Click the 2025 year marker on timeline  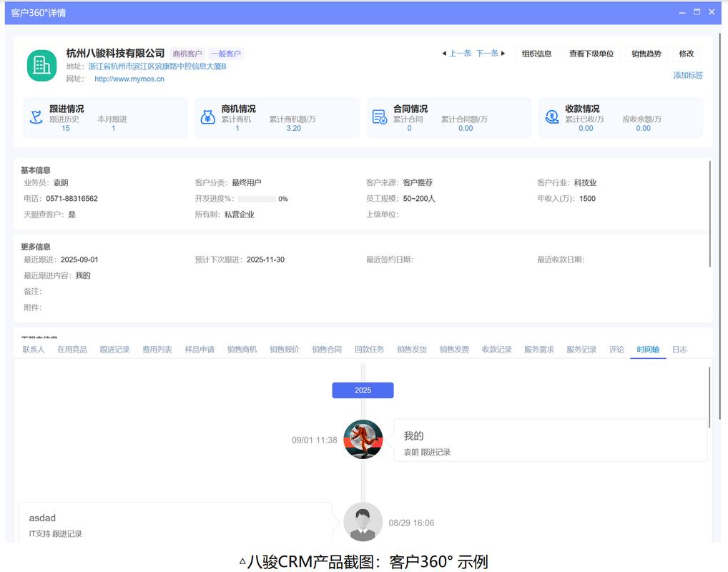click(363, 390)
